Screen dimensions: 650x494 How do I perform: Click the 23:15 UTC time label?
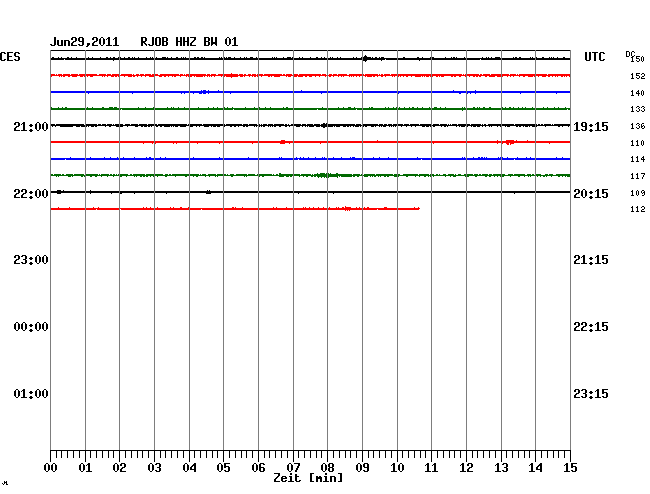591,393
